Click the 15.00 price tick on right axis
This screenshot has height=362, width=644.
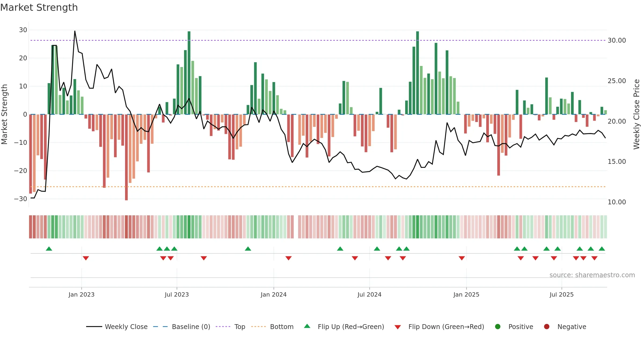pos(617,162)
